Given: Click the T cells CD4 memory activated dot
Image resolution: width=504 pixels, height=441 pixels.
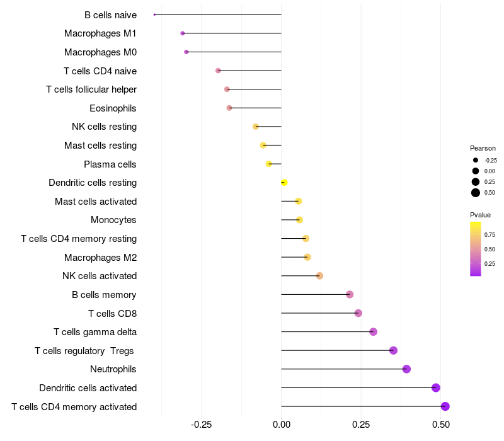Looking at the screenshot, I should 445,406.
